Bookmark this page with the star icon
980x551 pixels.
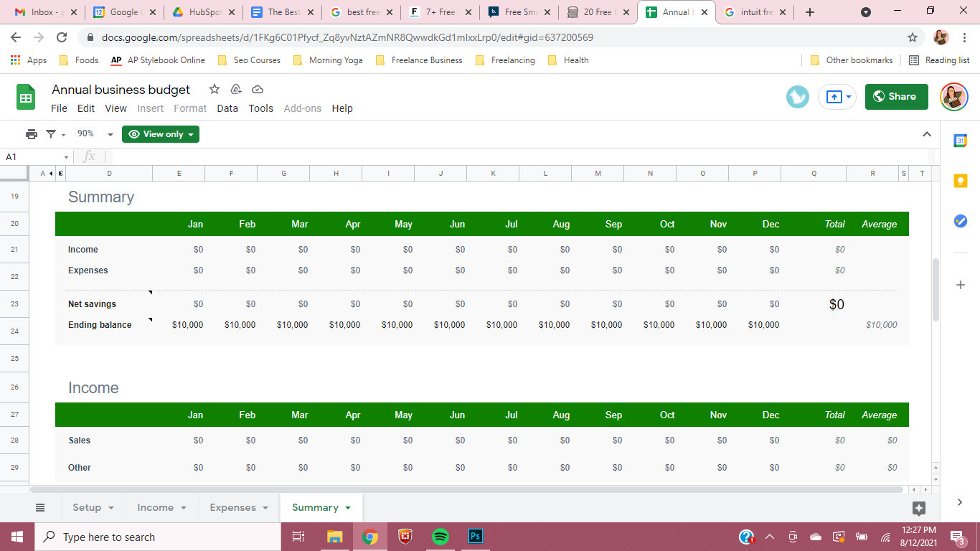point(913,37)
